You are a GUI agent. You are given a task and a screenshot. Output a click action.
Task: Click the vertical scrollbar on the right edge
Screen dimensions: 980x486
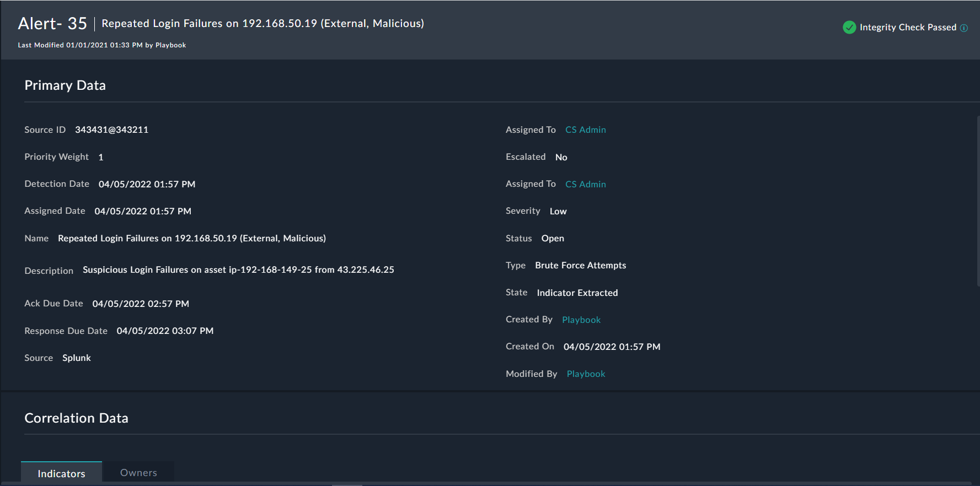click(x=978, y=201)
